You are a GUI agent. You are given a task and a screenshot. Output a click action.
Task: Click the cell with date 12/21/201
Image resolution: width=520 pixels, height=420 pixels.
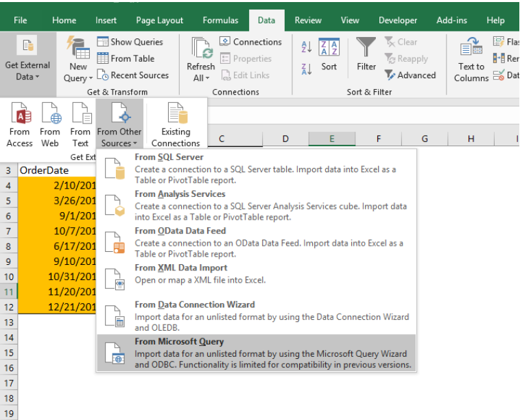[57, 307]
